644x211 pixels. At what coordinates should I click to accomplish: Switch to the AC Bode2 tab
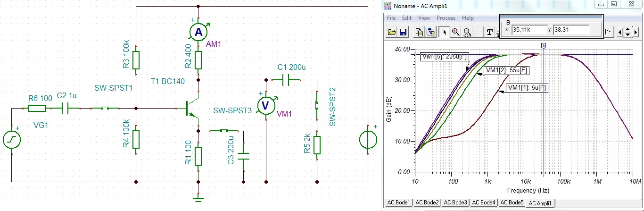pos(427,203)
